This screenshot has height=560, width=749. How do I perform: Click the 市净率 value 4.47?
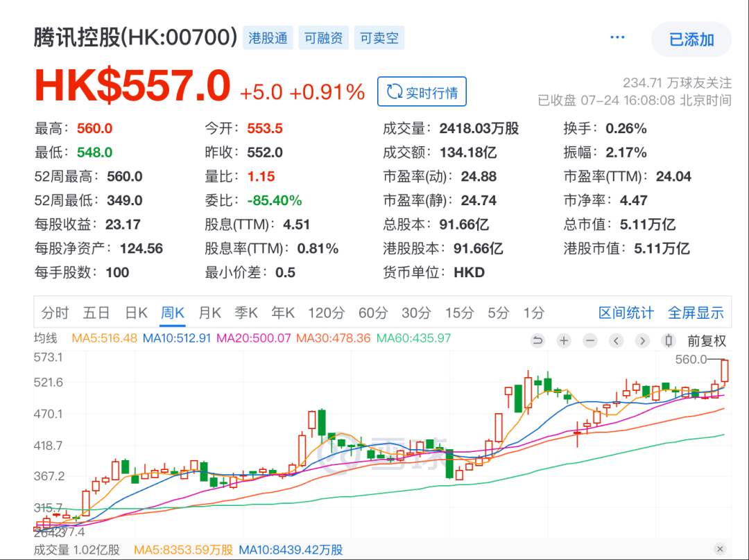633,200
